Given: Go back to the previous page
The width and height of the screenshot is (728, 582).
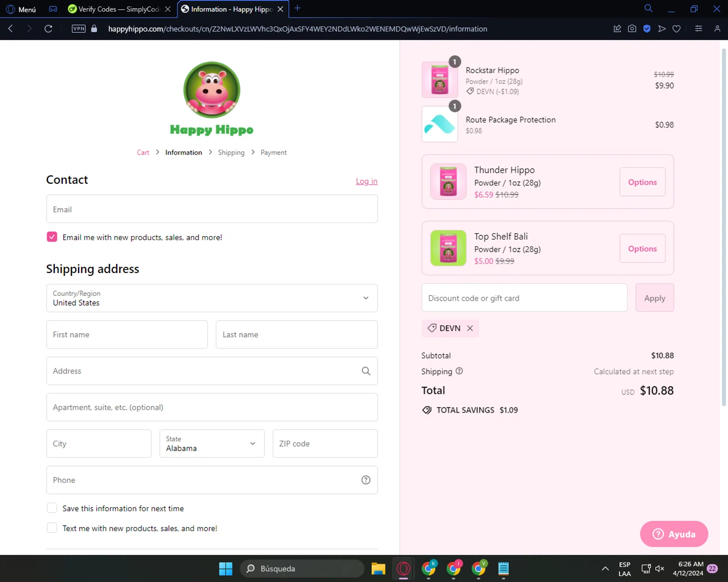Looking at the screenshot, I should tap(11, 29).
